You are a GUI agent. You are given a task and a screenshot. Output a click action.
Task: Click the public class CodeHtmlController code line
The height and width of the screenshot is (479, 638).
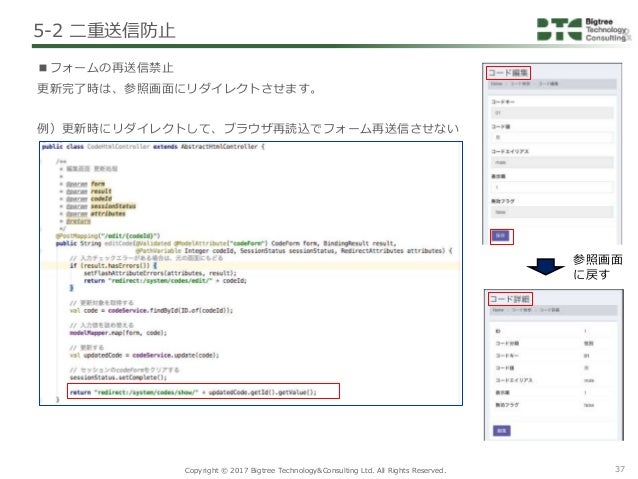[x=153, y=147]
